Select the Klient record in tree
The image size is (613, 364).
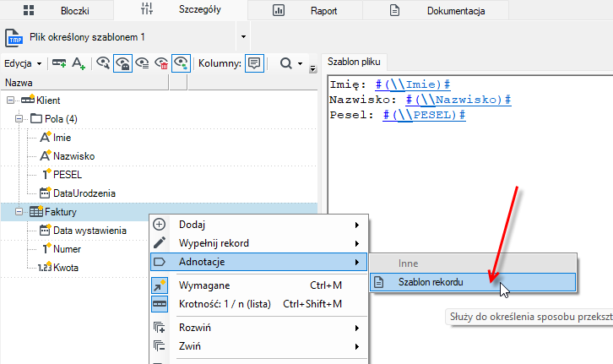click(48, 101)
